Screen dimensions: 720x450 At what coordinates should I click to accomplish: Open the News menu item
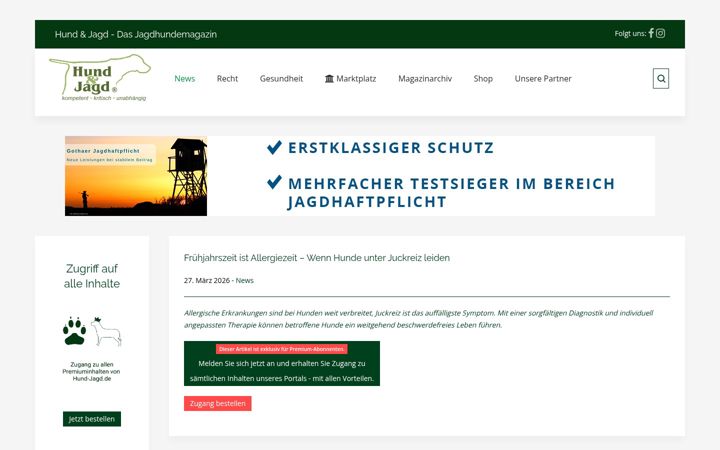click(x=185, y=79)
